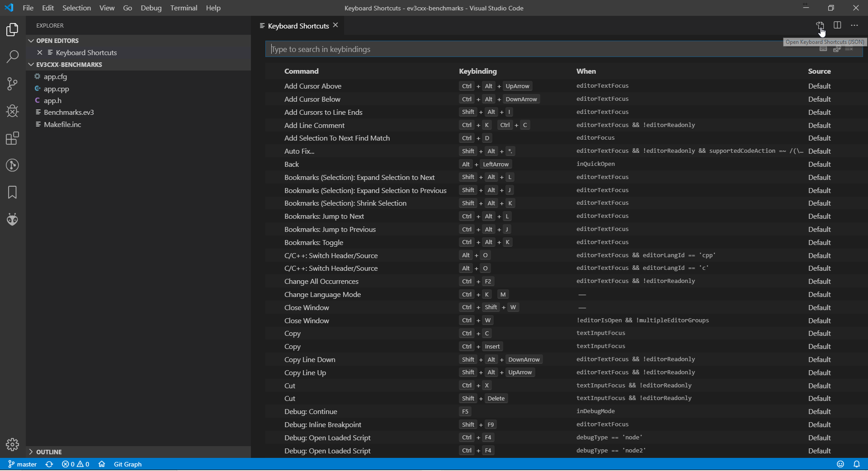Open the Explorer view in the activity bar

[x=13, y=30]
